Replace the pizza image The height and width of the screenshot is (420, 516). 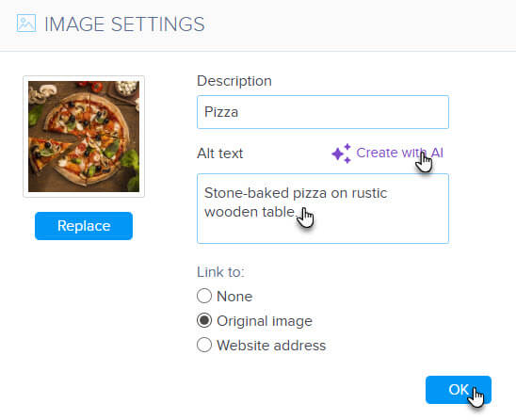click(84, 226)
